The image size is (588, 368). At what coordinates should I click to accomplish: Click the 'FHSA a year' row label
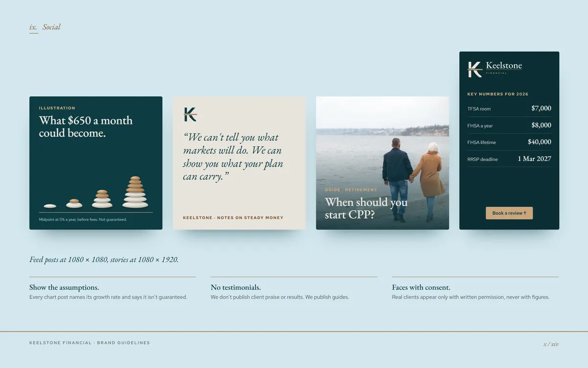(x=480, y=126)
